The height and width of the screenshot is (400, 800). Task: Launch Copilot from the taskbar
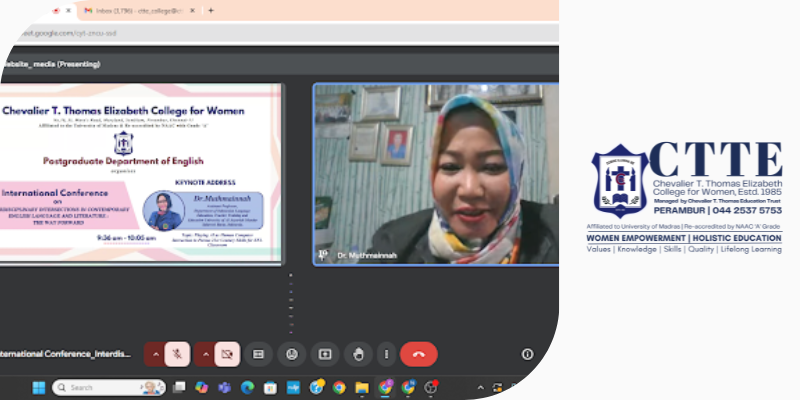[202, 388]
